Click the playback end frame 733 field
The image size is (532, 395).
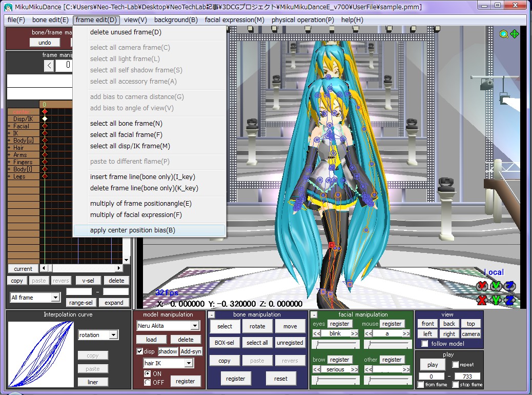click(467, 377)
